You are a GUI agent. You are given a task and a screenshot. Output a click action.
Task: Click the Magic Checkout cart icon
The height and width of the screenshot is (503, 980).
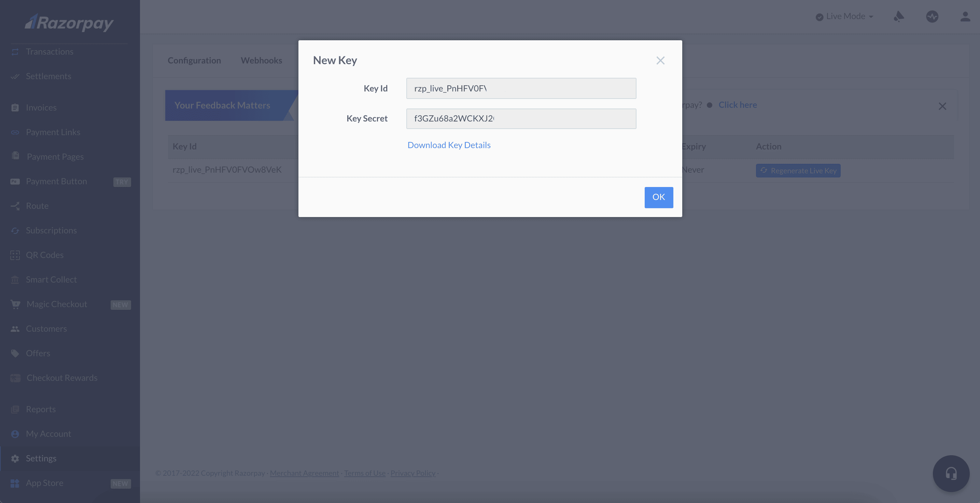tap(15, 304)
